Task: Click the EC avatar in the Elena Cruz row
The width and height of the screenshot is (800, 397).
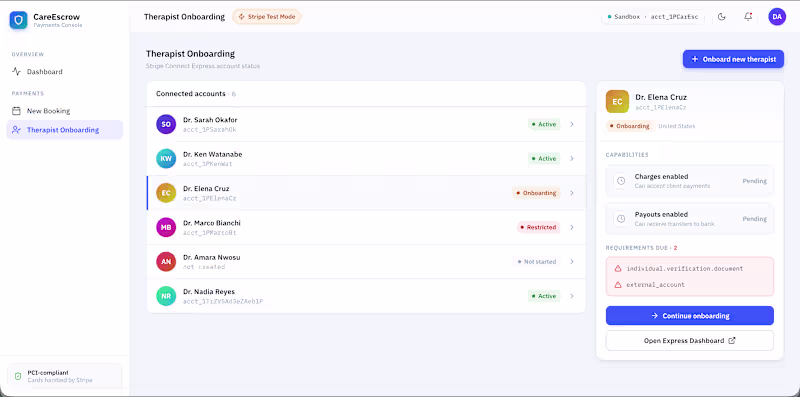Action: pos(166,193)
